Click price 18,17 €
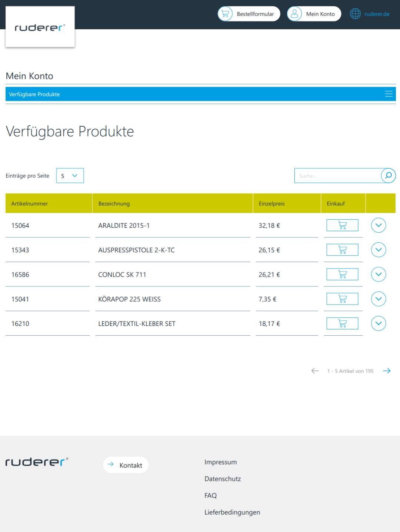This screenshot has width=400, height=532. click(x=269, y=324)
